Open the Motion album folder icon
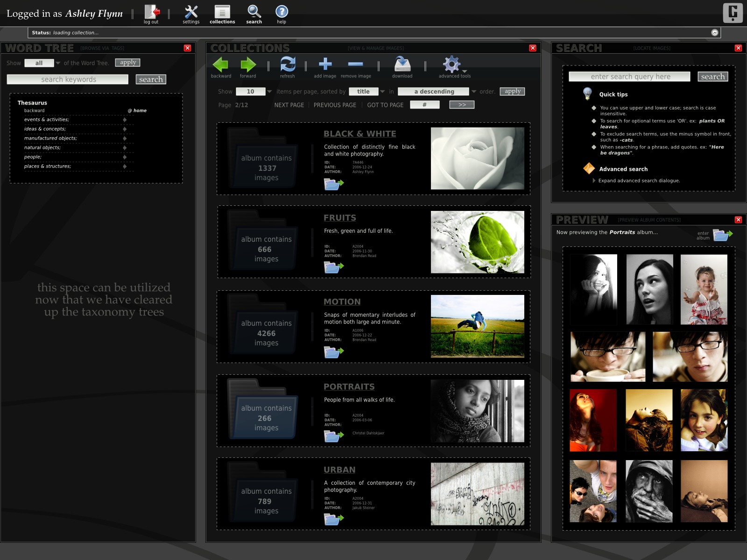Image resolution: width=747 pixels, height=560 pixels. click(x=333, y=352)
